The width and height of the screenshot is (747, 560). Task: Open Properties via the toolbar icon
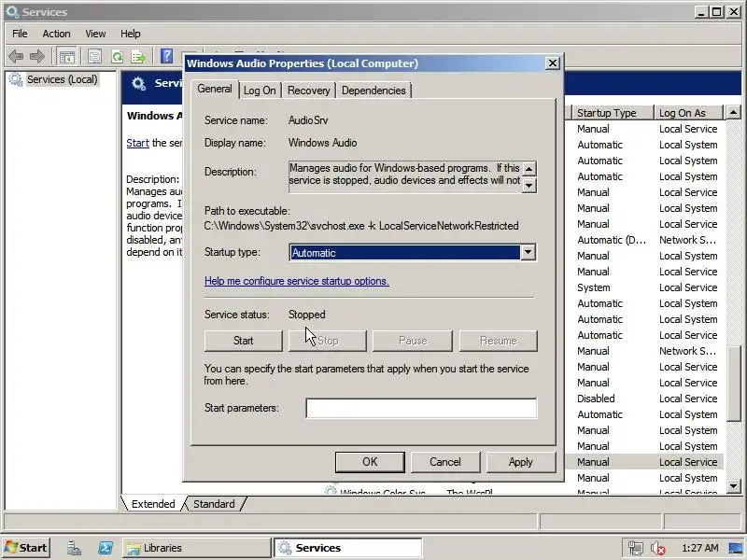pos(95,57)
